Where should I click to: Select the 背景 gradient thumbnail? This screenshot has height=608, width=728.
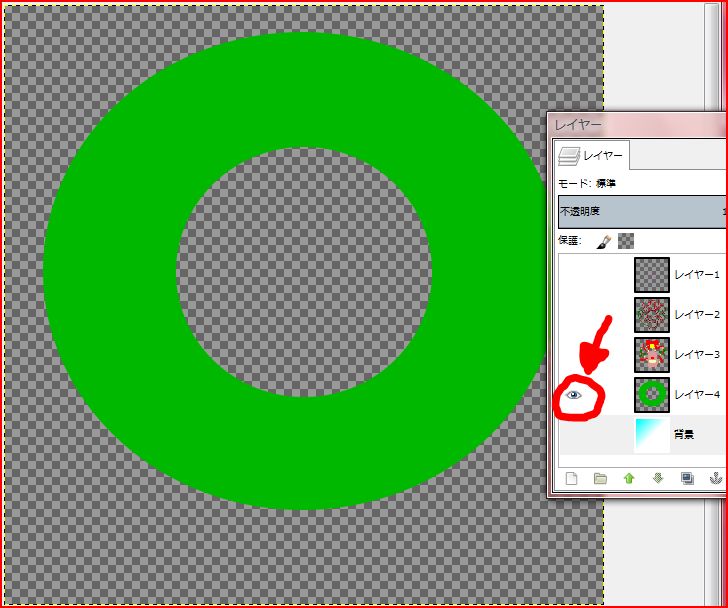[652, 435]
